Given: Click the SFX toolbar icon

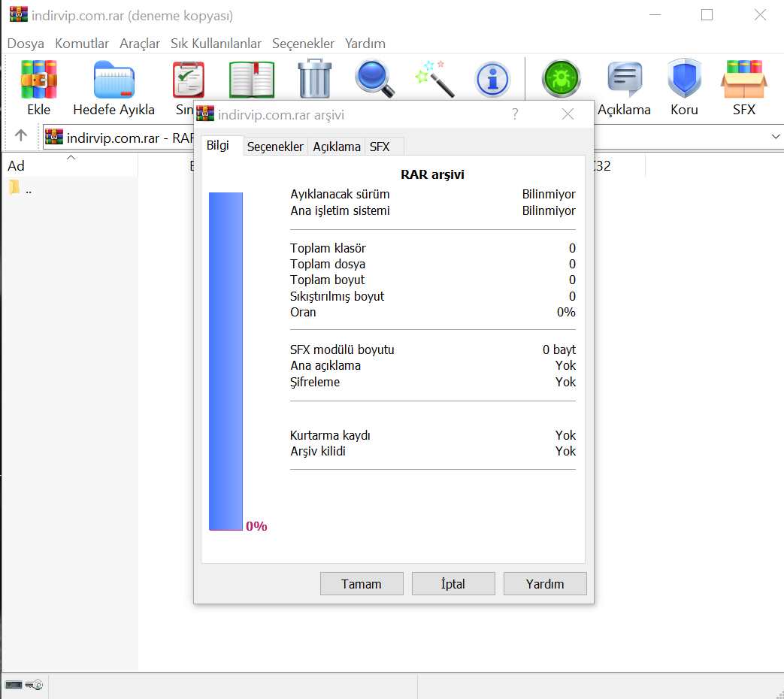Looking at the screenshot, I should [x=743, y=79].
